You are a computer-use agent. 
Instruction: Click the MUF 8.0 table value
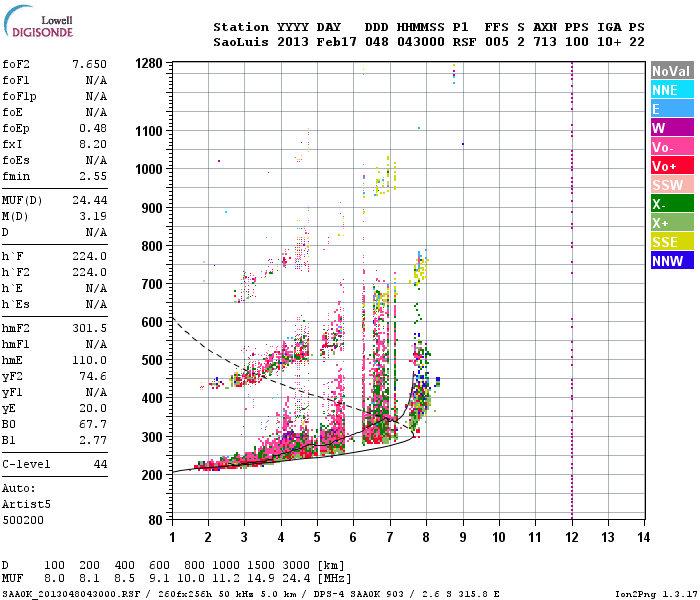(54, 578)
